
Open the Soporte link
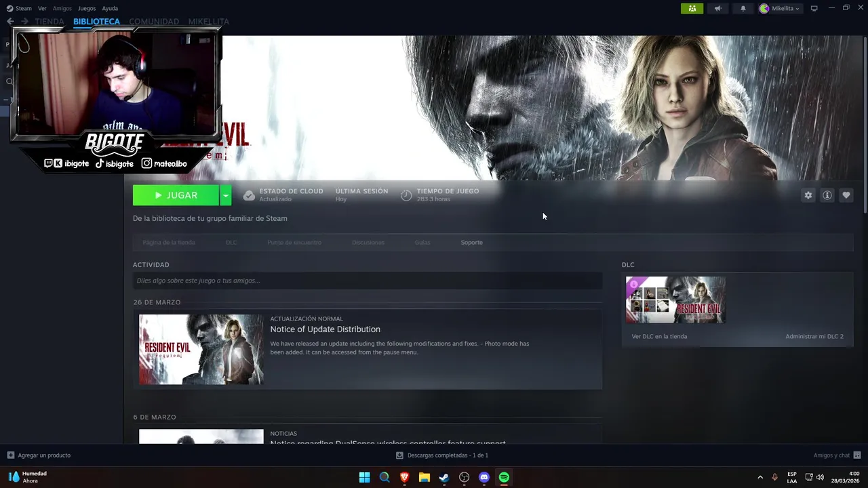472,242
